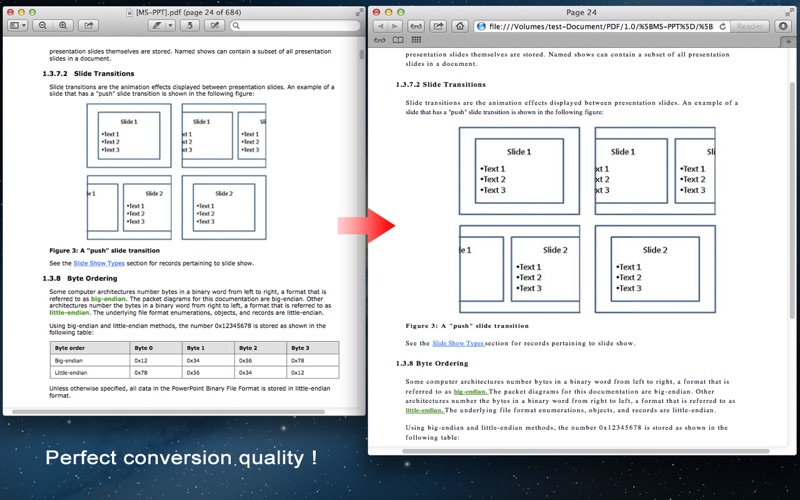Click the glasses icon in Safari bookmarks bar
This screenshot has width=800, height=500.
[x=380, y=40]
